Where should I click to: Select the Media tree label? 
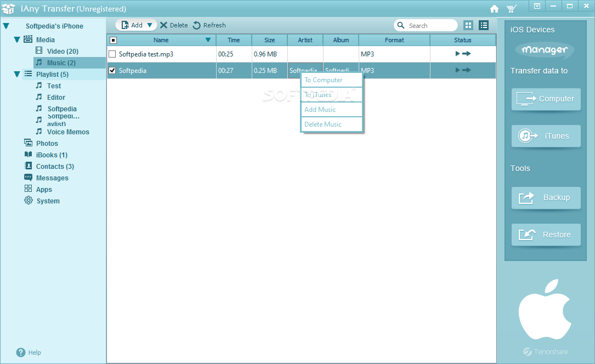(45, 40)
